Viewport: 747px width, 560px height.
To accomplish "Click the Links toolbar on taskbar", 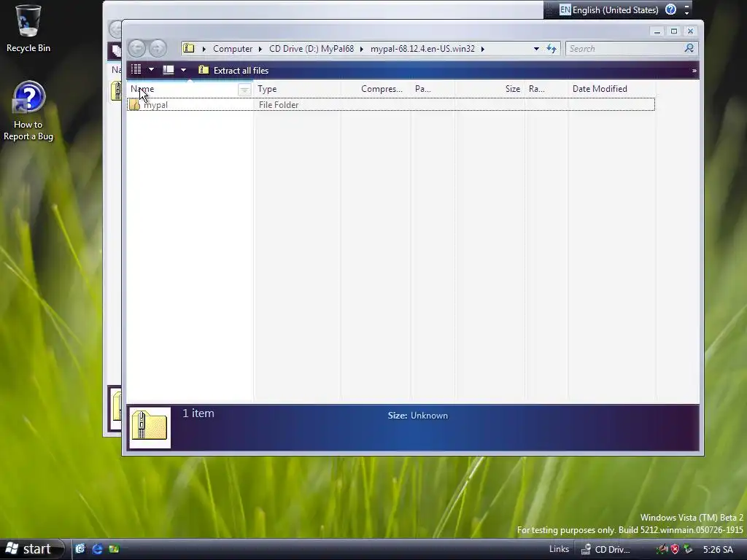I will (x=559, y=549).
